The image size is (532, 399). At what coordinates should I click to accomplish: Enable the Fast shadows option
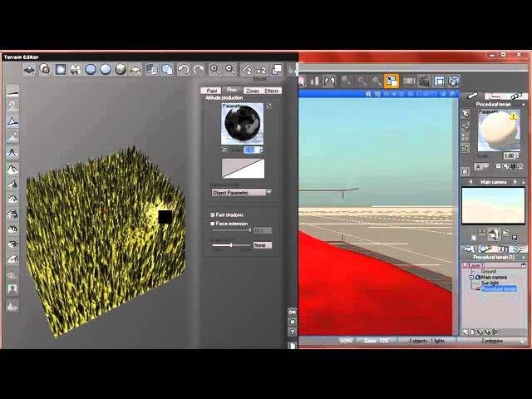[x=213, y=214]
